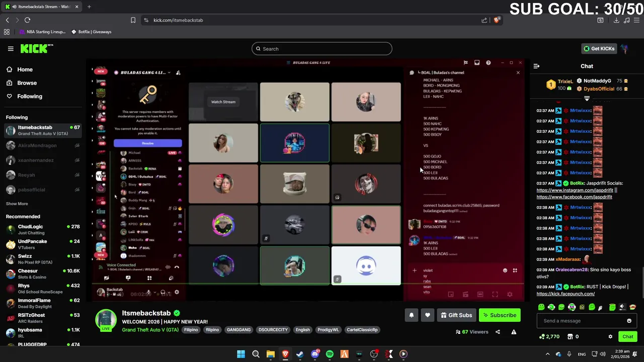Click Resolve button in Discord window
Image resolution: width=644 pixels, height=362 pixels.
pos(147,143)
